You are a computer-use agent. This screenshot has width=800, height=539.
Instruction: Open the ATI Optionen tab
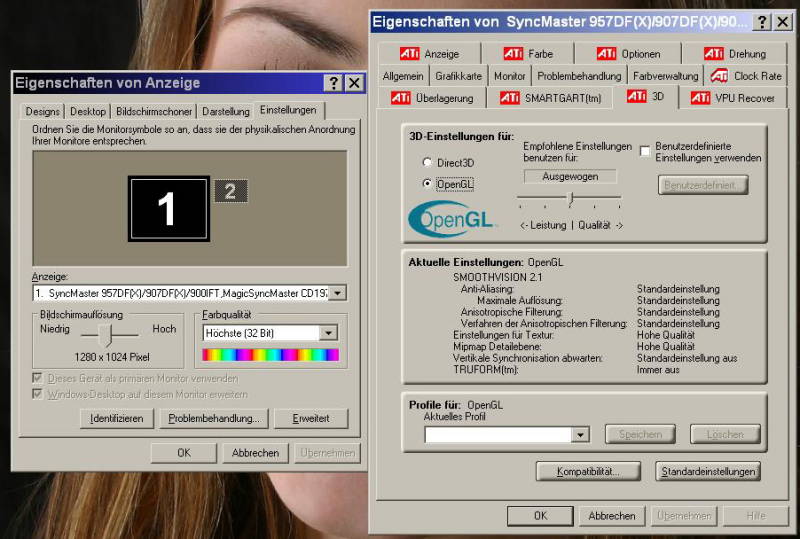628,54
